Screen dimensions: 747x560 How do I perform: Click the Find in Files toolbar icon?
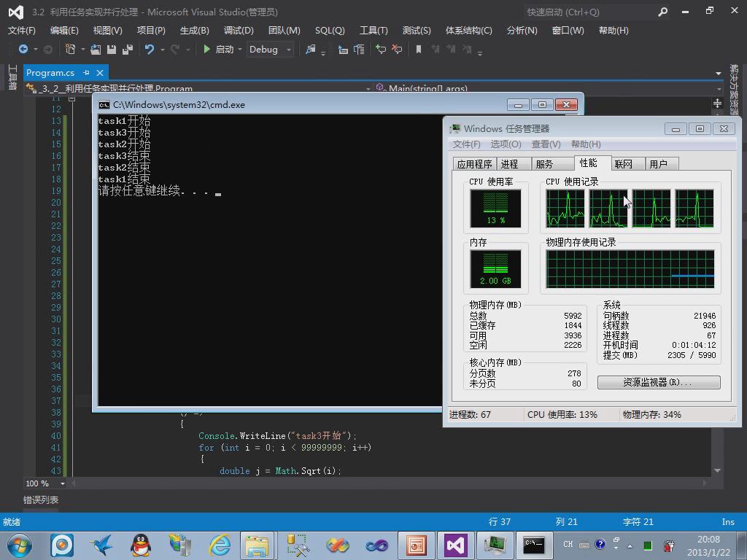coord(311,49)
